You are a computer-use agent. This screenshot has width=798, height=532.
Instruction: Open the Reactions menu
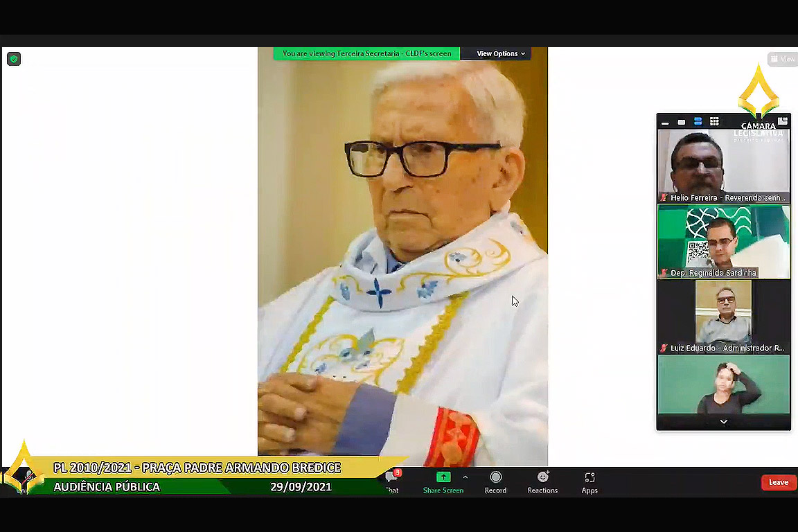[542, 482]
